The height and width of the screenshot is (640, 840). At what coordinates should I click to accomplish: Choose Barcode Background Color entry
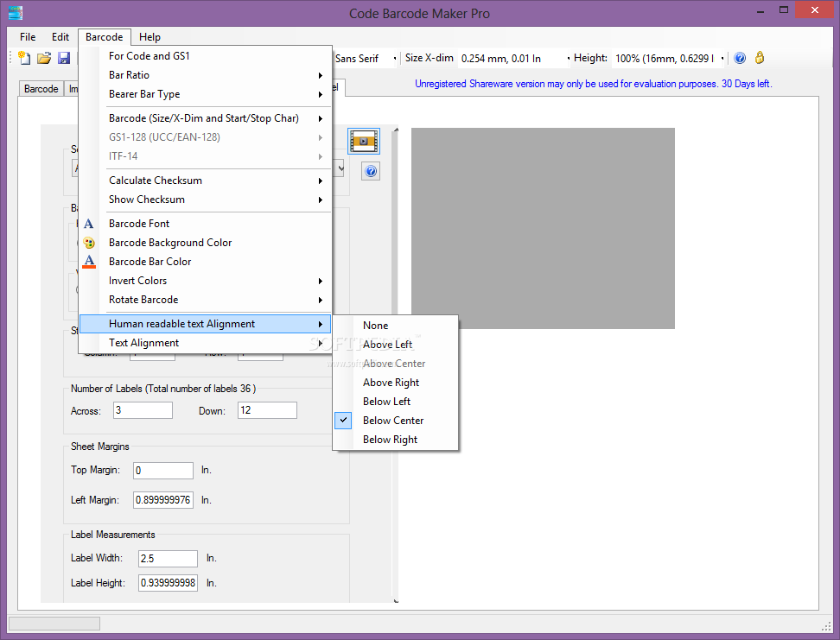pyautogui.click(x=205, y=243)
